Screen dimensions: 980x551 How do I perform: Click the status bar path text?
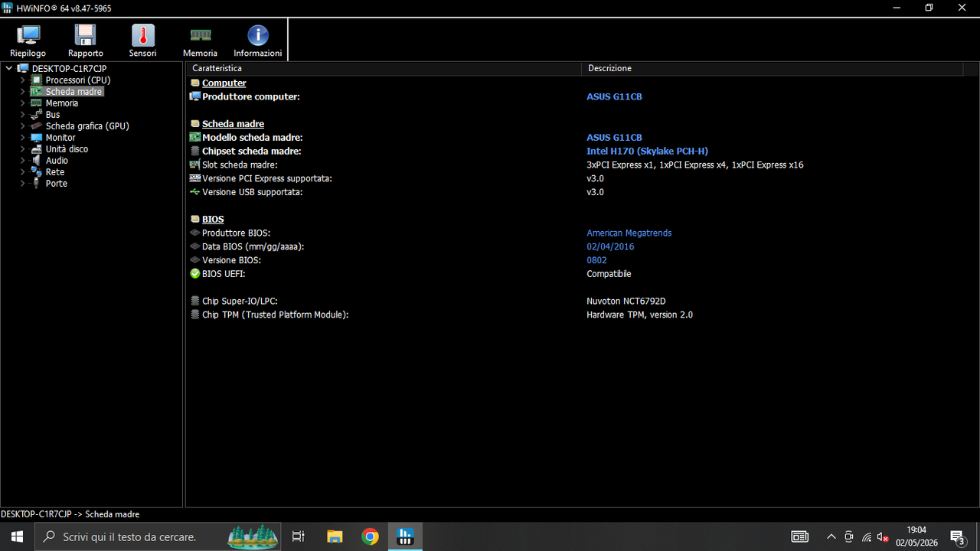click(70, 514)
